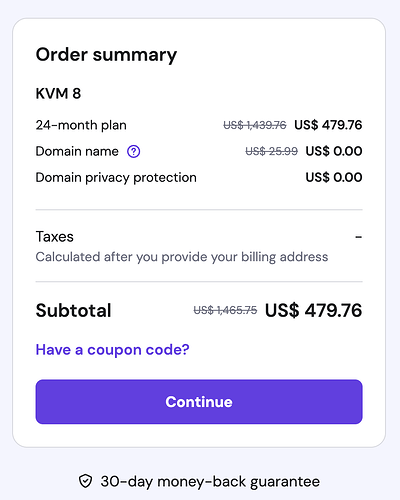The height and width of the screenshot is (500, 400).
Task: Click the 24-month plan label
Action: (x=81, y=125)
